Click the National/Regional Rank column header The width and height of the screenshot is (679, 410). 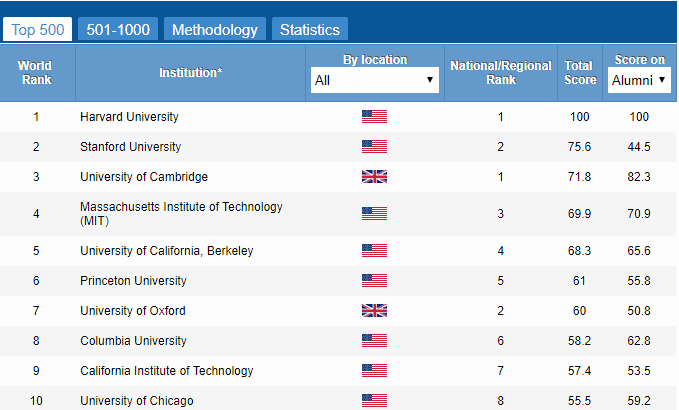tap(501, 73)
